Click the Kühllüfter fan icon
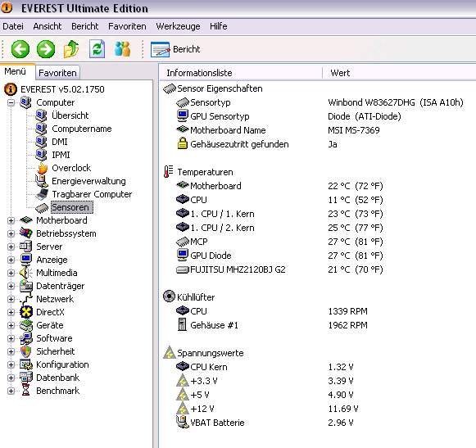 (169, 296)
